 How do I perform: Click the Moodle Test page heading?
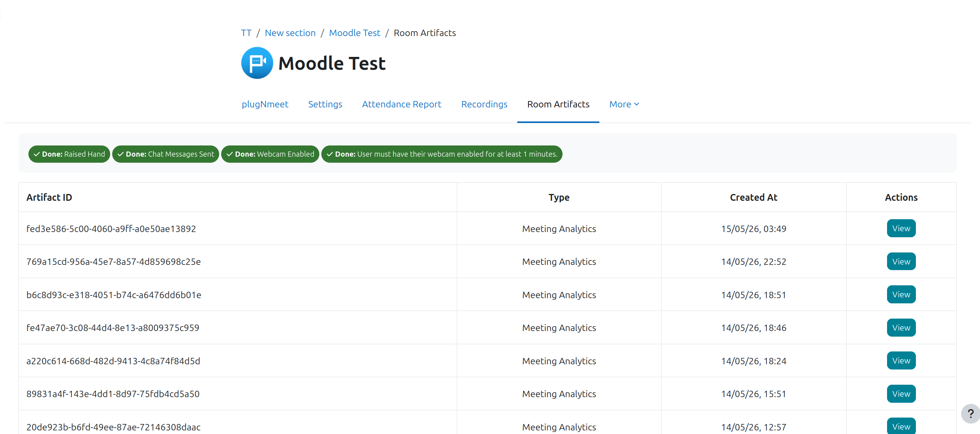pyautogui.click(x=332, y=63)
